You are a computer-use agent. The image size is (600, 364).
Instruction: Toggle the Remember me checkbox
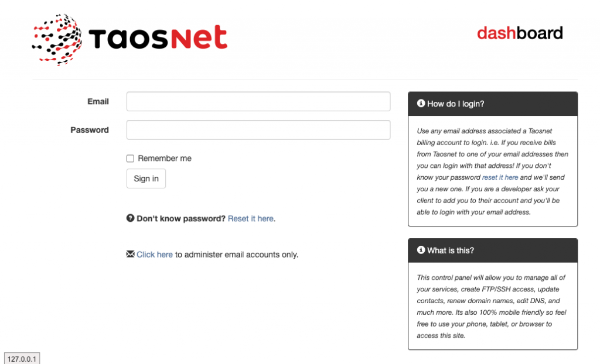pyautogui.click(x=131, y=158)
